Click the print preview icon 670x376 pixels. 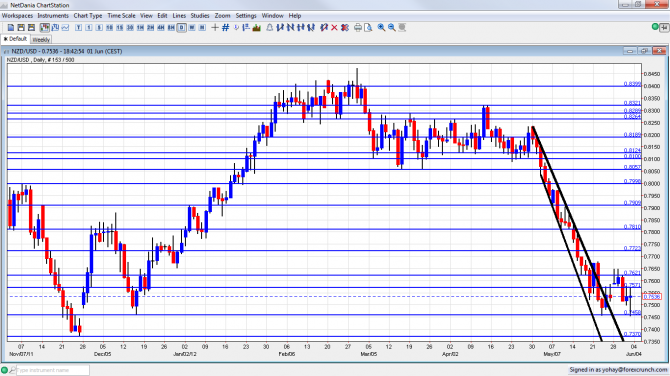pyautogui.click(x=368, y=28)
